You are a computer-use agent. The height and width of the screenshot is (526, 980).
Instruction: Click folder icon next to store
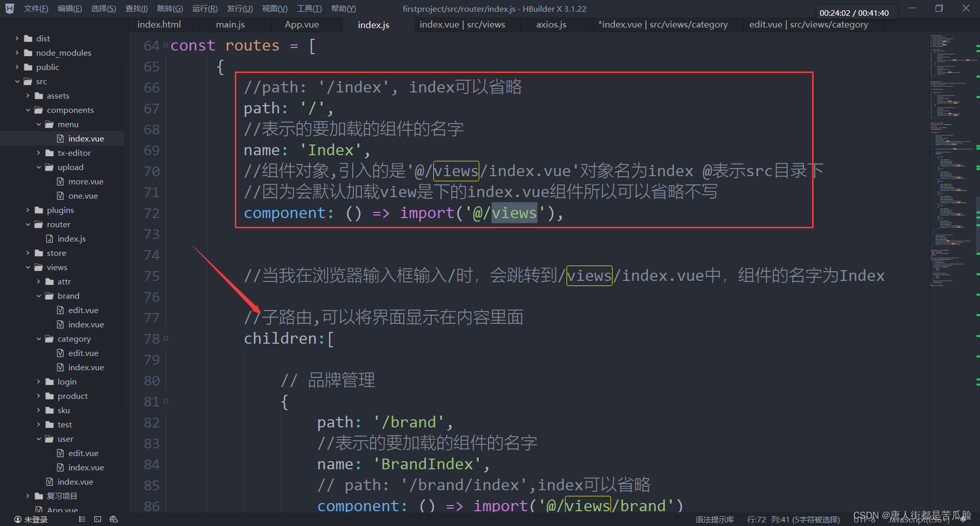coord(39,253)
